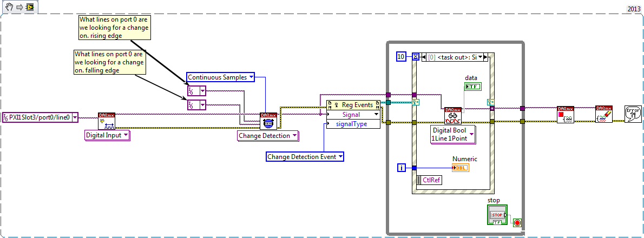Open the Signal event source dropdown

[x=376, y=115]
